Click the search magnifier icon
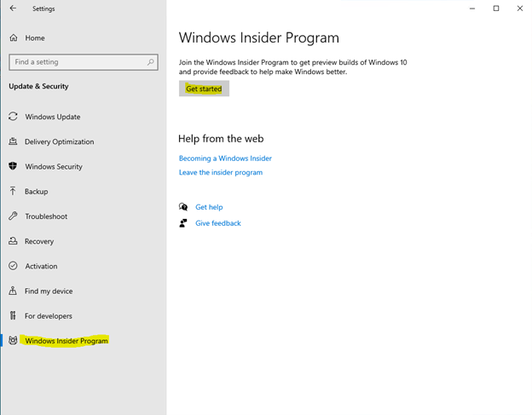Screen dimensions: 532x415 (x=151, y=62)
